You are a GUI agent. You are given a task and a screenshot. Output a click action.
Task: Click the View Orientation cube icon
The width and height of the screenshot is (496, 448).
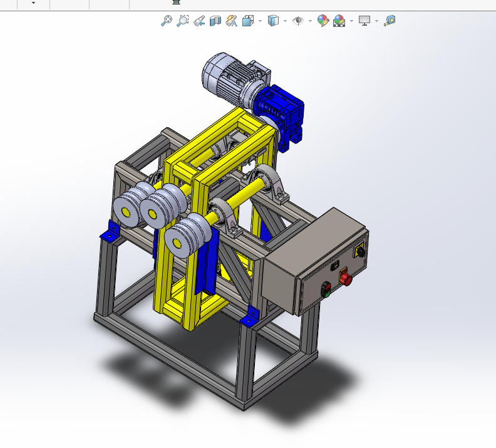click(247, 21)
